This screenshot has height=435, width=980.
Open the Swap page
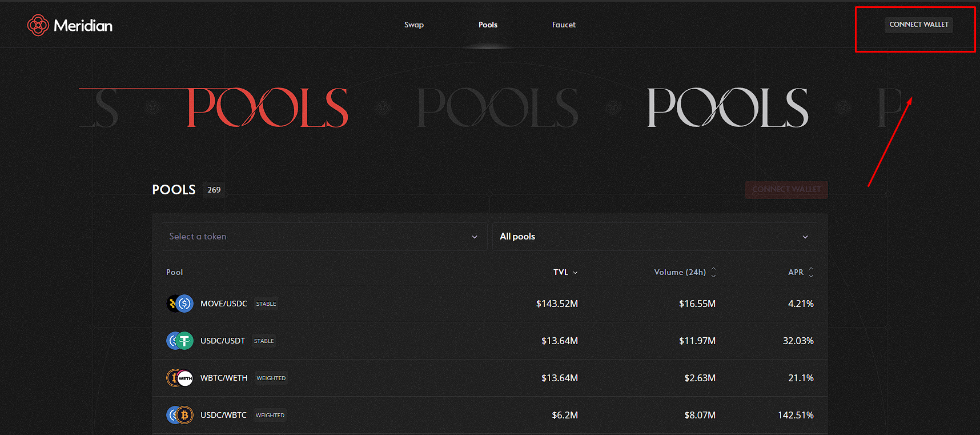414,25
